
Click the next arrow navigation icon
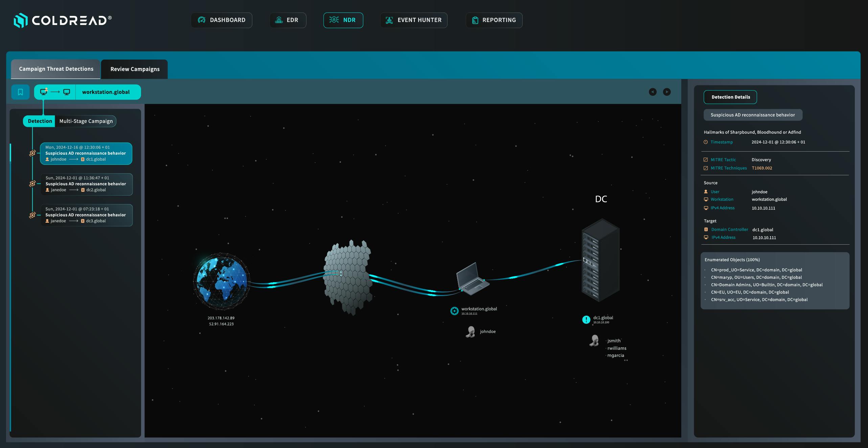click(x=667, y=92)
